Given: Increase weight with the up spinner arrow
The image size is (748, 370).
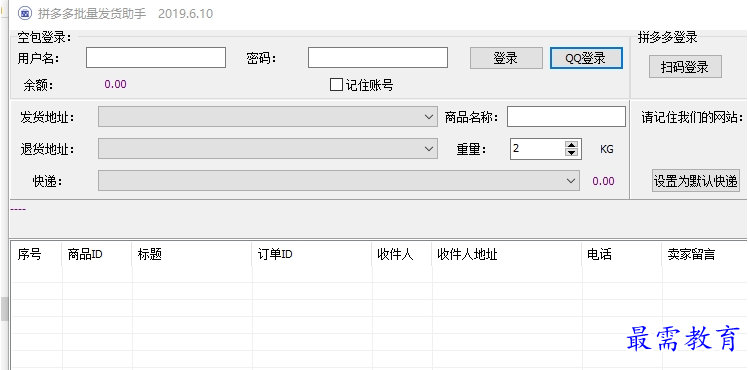Looking at the screenshot, I should coord(571,144).
